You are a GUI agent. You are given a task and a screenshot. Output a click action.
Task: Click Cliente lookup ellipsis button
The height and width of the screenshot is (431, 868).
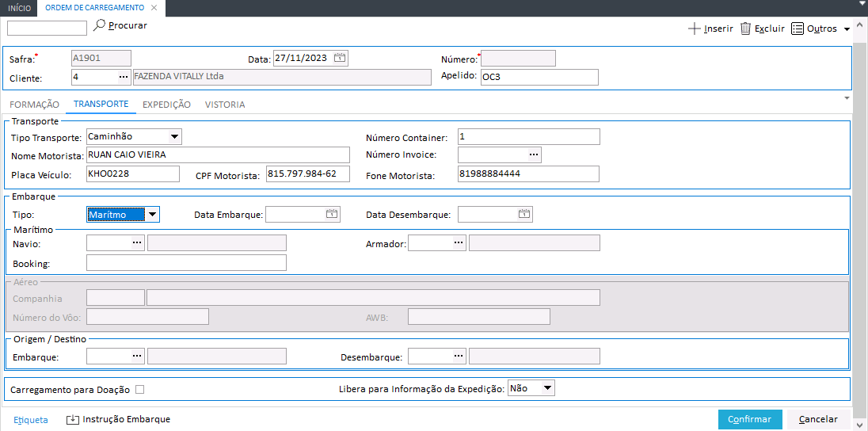(123, 77)
